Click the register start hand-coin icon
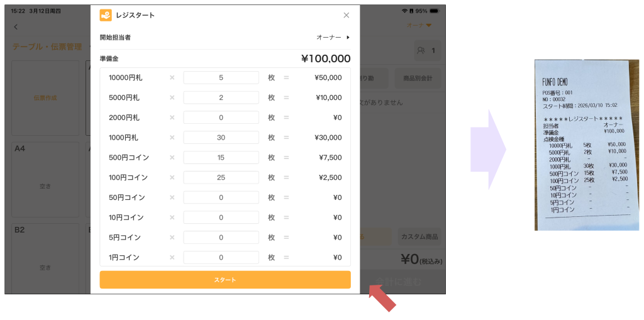 (x=106, y=15)
